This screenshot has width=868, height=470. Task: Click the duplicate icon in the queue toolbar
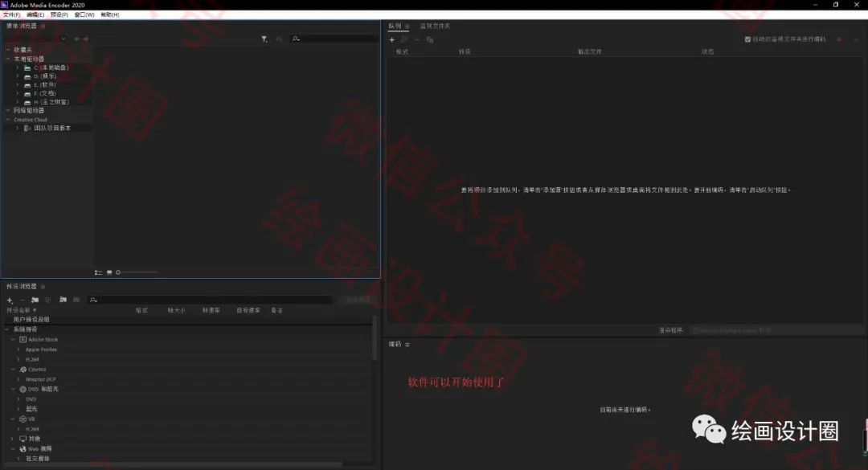click(430, 40)
